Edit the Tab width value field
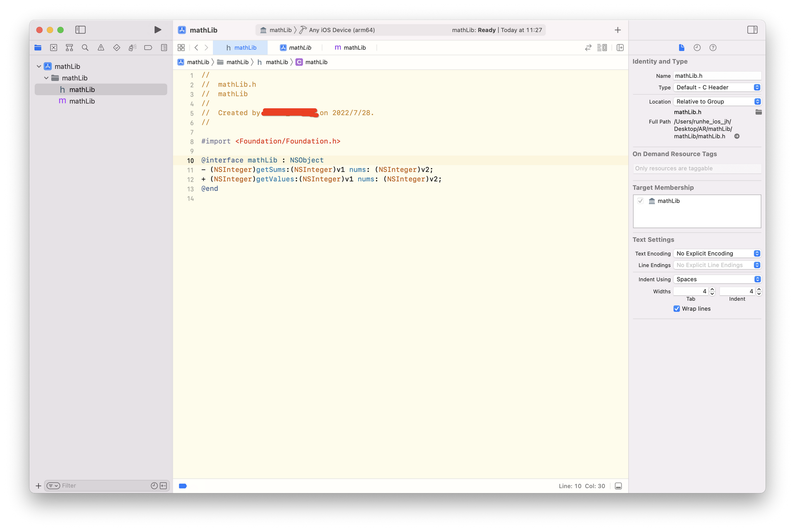This screenshot has width=795, height=532. pyautogui.click(x=691, y=291)
